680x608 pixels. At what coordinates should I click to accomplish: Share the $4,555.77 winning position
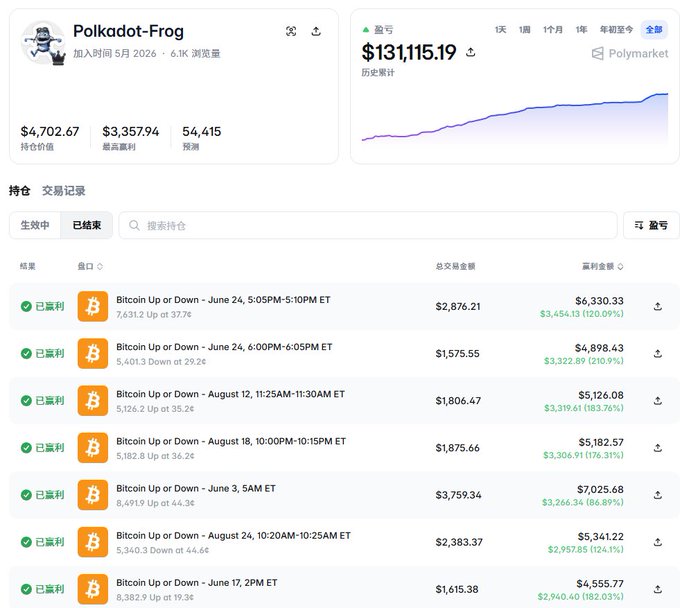[x=657, y=589]
